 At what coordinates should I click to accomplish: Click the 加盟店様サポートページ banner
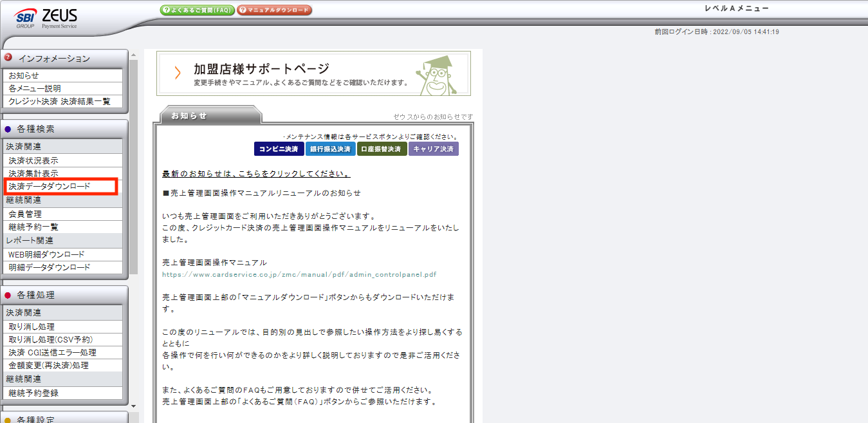coord(313,73)
